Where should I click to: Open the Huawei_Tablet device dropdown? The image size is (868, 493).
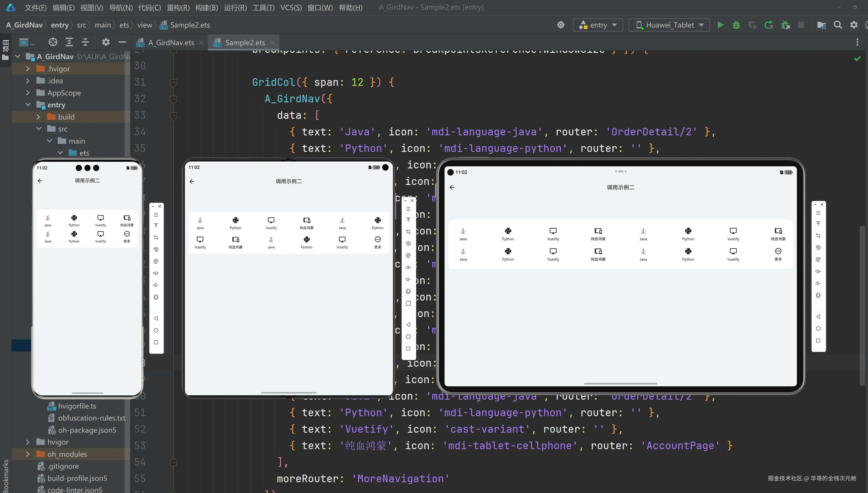[x=669, y=25]
